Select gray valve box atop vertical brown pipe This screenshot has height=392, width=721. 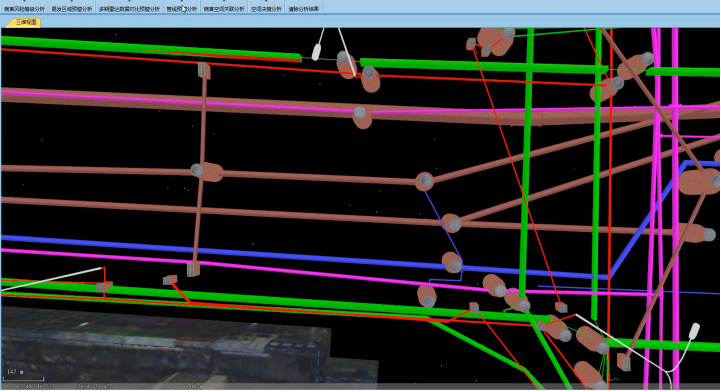(204, 70)
